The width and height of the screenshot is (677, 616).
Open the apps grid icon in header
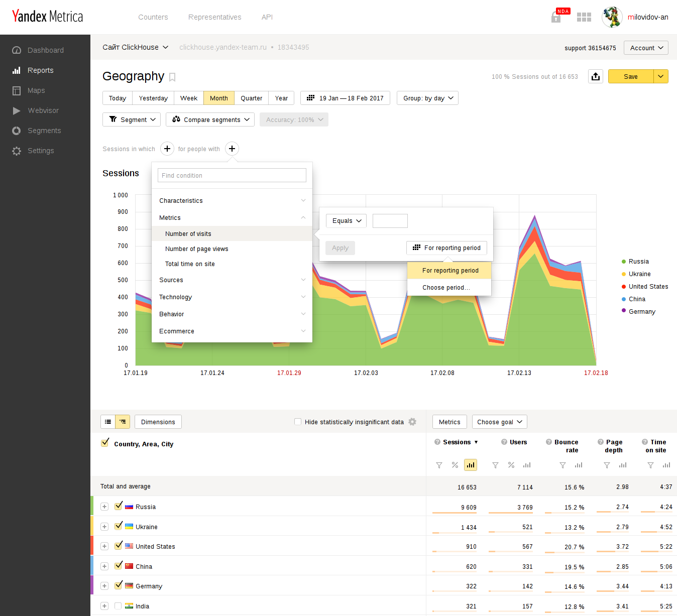point(584,17)
